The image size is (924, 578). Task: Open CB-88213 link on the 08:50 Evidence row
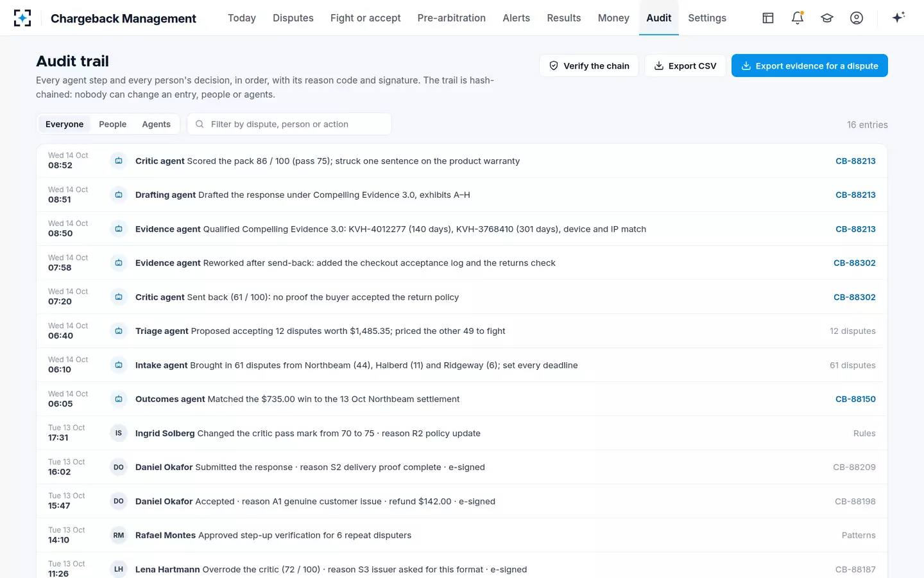click(x=855, y=229)
